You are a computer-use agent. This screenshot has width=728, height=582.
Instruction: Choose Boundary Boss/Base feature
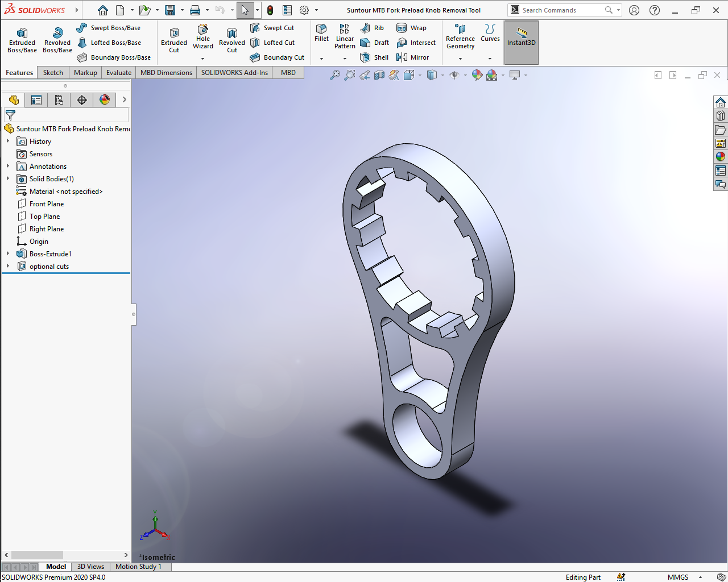click(x=114, y=57)
